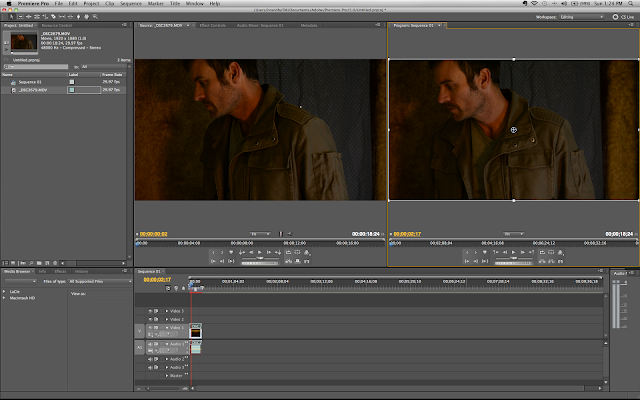
Task: Select the Selection arrow tool
Action: pyautogui.click(x=11, y=17)
